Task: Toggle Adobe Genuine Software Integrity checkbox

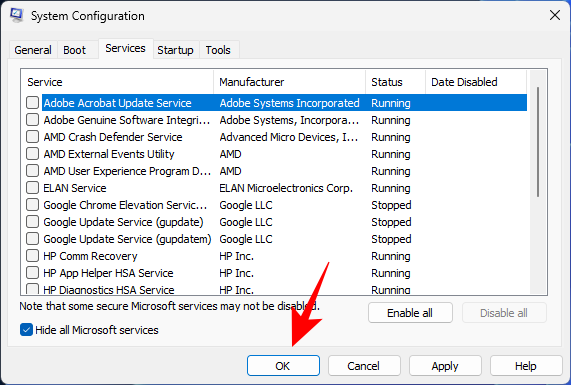Action: click(32, 120)
